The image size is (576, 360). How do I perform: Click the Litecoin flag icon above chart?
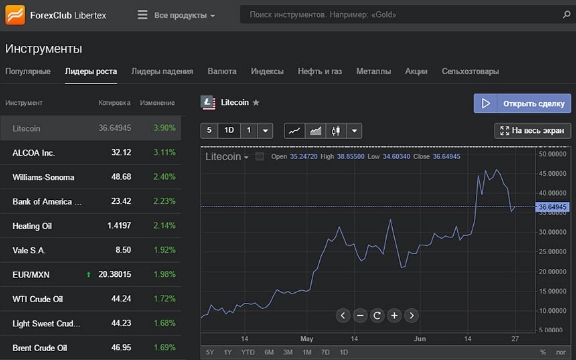pos(208,103)
